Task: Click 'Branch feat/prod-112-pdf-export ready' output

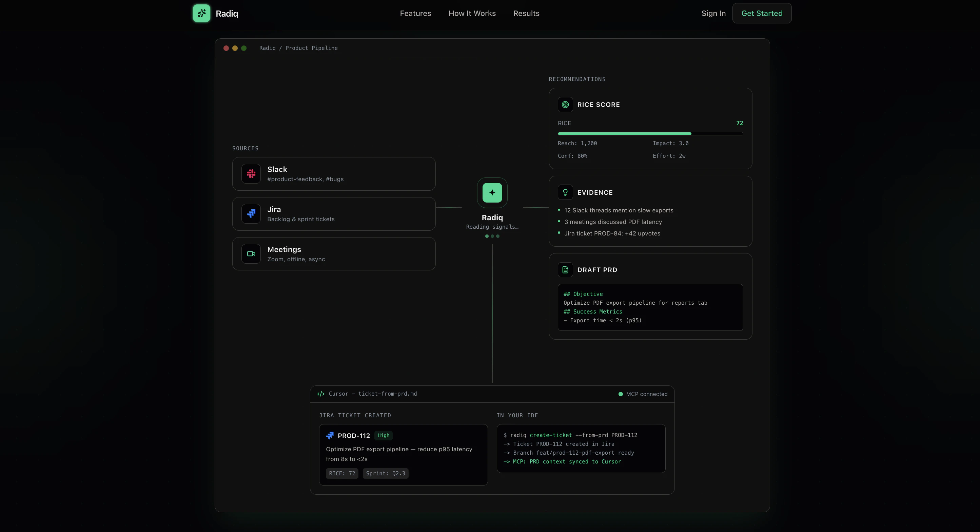Action: pyautogui.click(x=569, y=453)
